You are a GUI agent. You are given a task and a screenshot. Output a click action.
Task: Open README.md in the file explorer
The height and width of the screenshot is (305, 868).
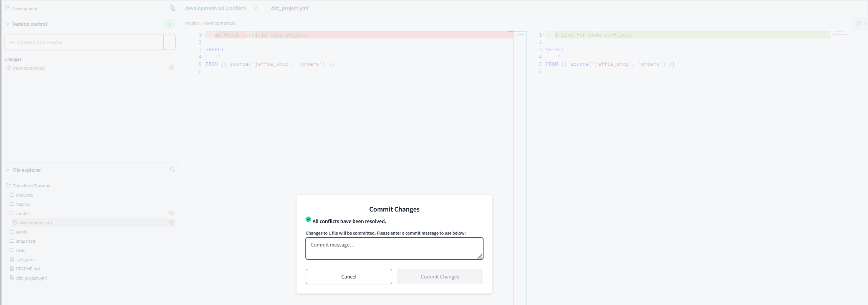pos(28,269)
